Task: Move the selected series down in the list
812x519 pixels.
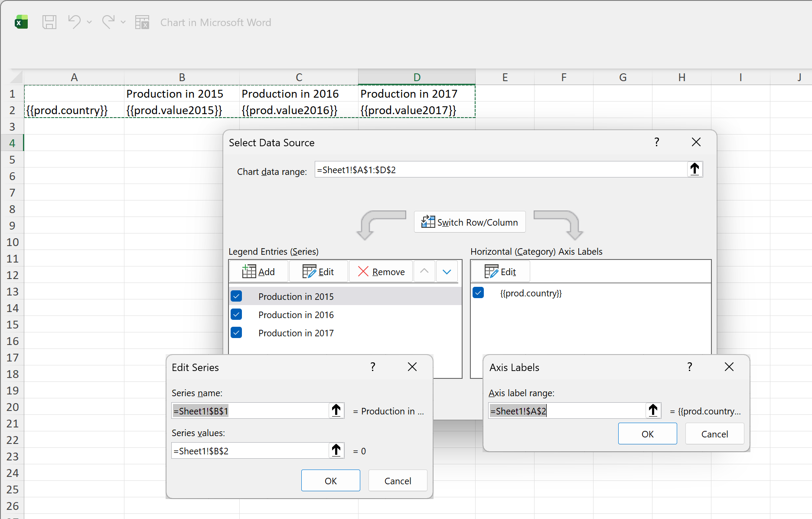Action: click(x=447, y=271)
